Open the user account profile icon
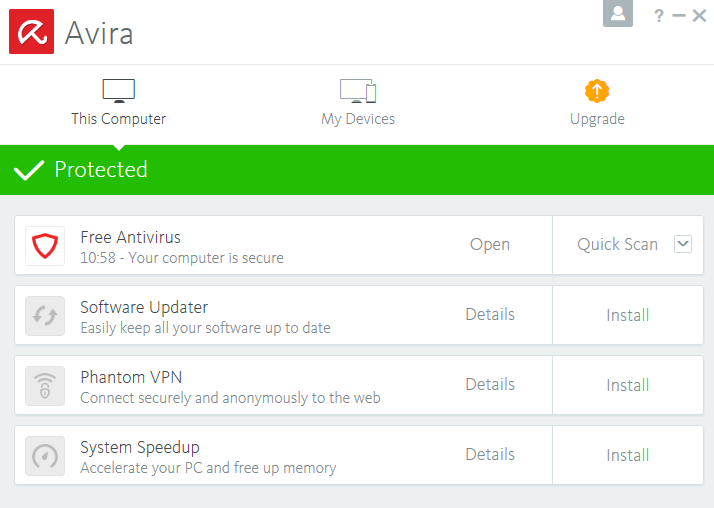714x508 pixels. point(618,13)
